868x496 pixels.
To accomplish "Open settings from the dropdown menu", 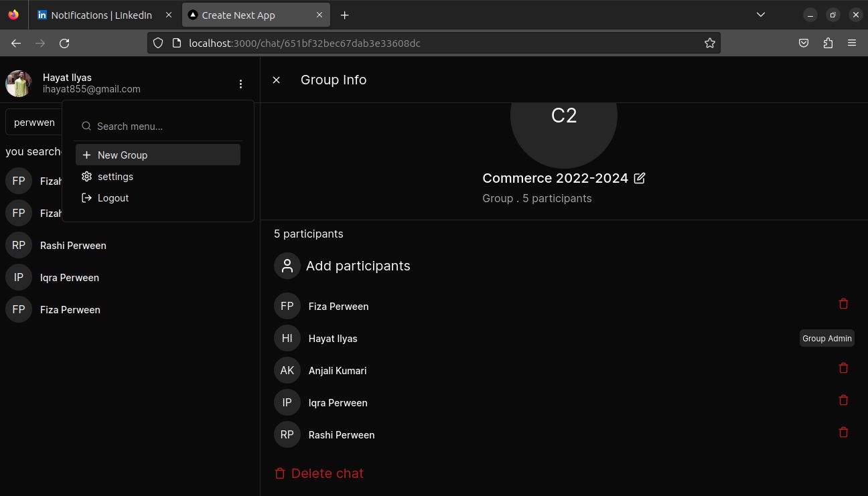I will click(115, 177).
